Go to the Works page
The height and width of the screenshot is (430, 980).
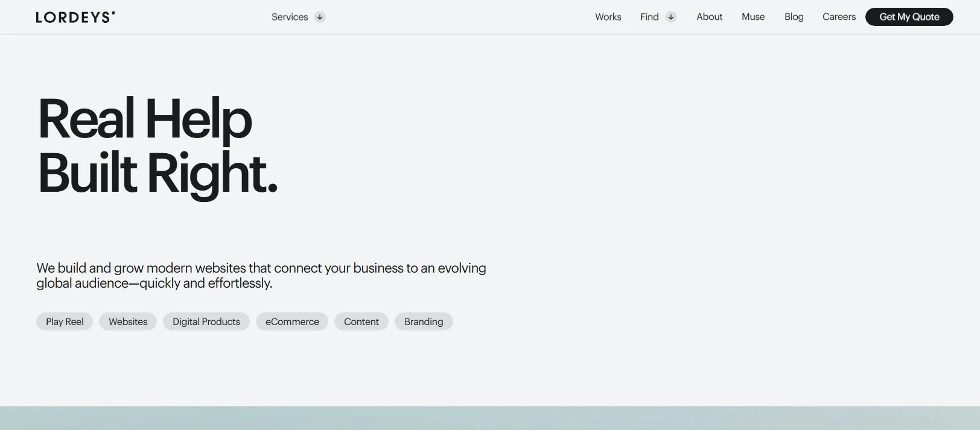point(608,17)
